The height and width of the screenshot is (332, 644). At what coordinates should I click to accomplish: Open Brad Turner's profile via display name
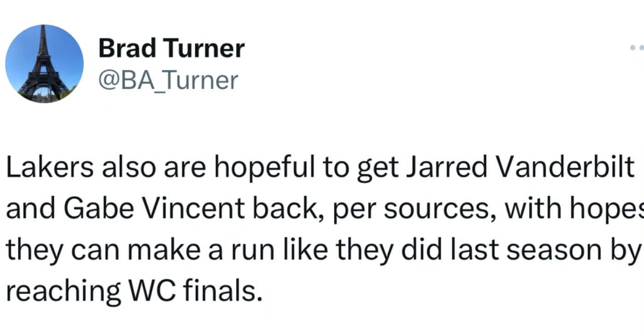(171, 48)
